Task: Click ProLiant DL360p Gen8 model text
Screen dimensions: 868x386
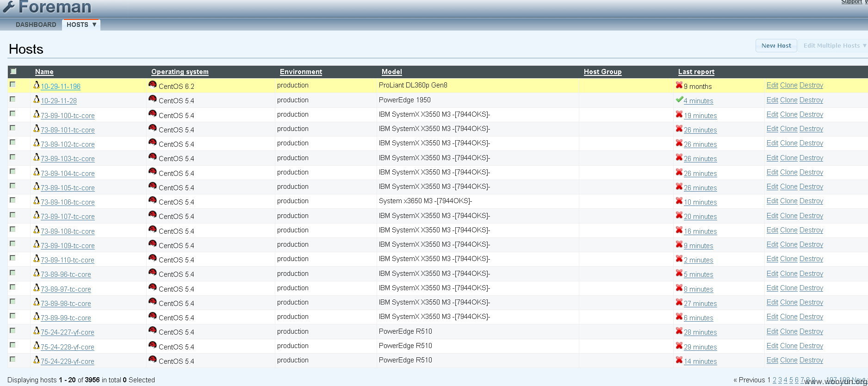Action: pyautogui.click(x=413, y=85)
